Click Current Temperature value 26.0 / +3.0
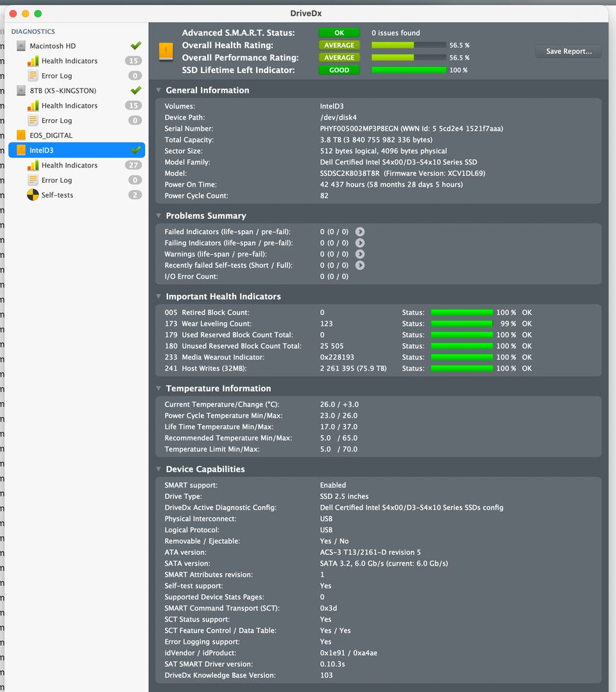Image resolution: width=616 pixels, height=692 pixels. [x=339, y=404]
